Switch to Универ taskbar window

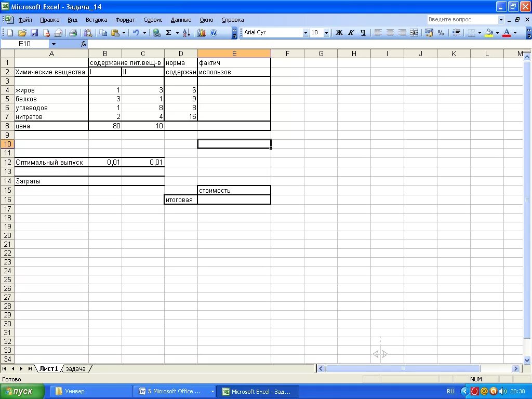[90, 392]
